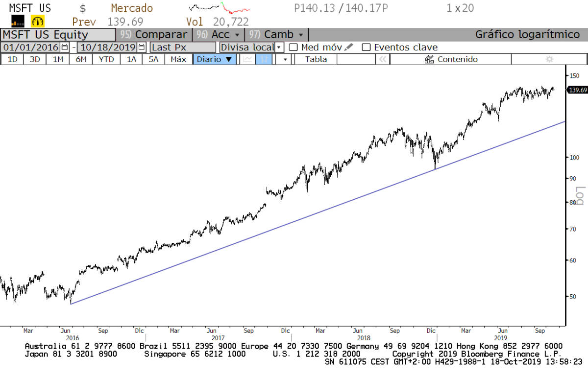Click the 1 x 20 size quote
The width and height of the screenshot is (588, 376).
tap(460, 8)
